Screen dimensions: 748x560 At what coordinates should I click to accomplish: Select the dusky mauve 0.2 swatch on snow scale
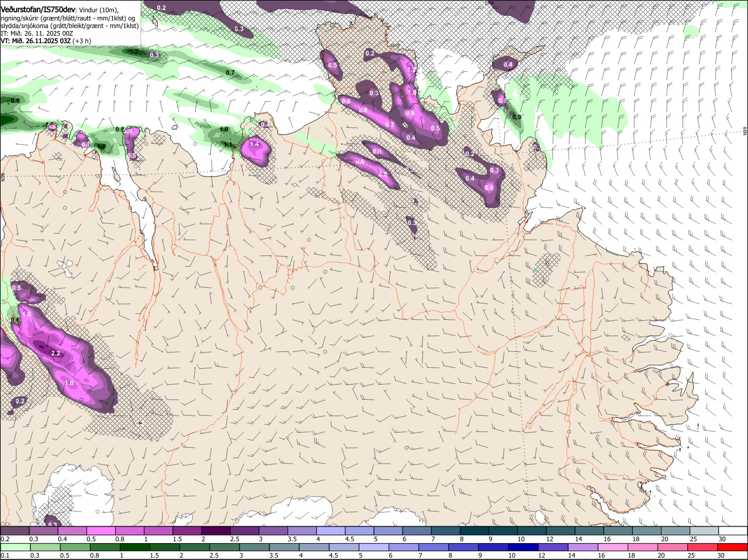(x=15, y=531)
